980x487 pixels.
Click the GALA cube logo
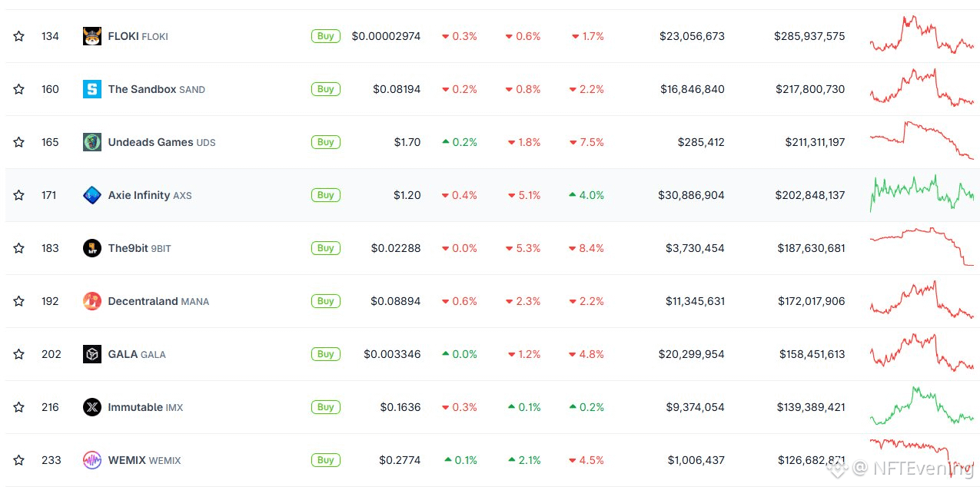click(92, 354)
